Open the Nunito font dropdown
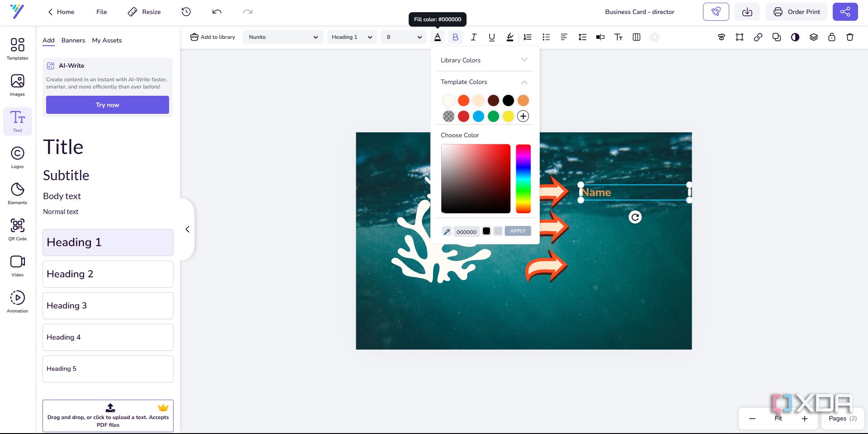Image resolution: width=868 pixels, height=434 pixels. coord(283,37)
